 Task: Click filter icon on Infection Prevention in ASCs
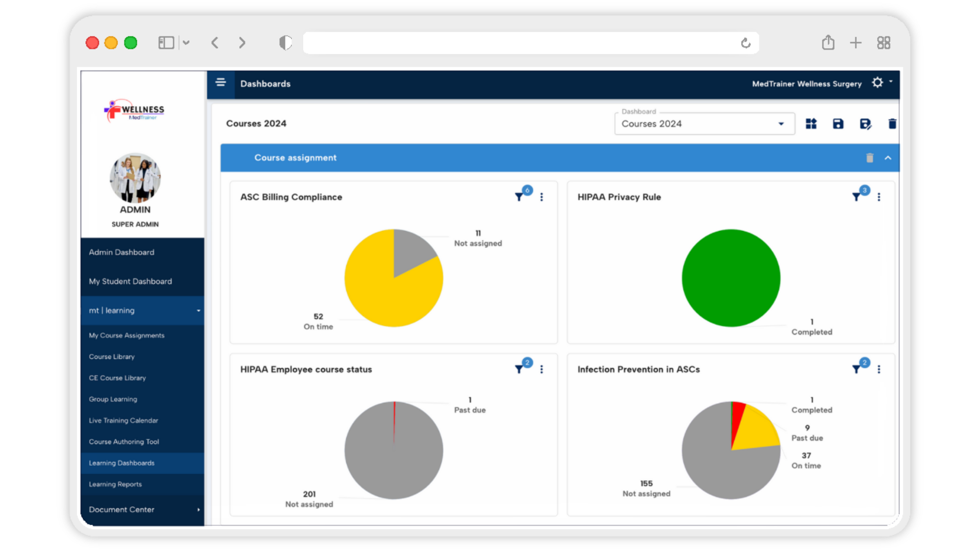(x=856, y=369)
